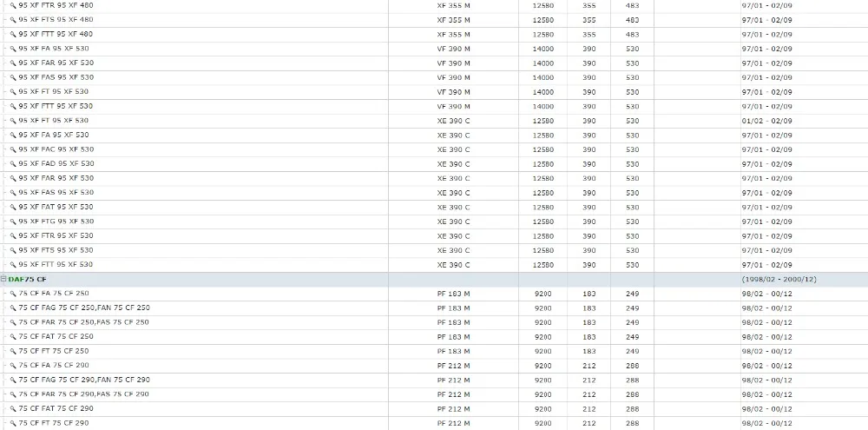The height and width of the screenshot is (430, 868).
Task: Click 'XF 355 M' cell in 95 XF FTS 480 row
Action: pos(453,20)
